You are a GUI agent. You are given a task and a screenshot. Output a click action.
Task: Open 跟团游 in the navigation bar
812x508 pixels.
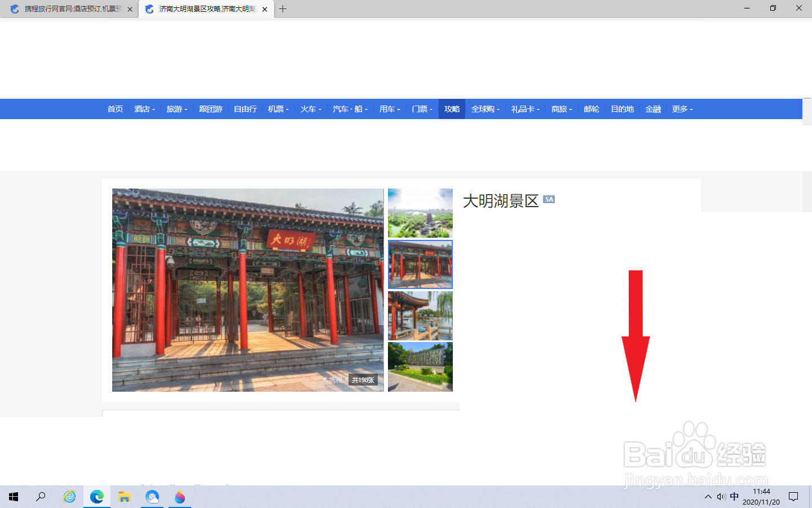point(211,109)
